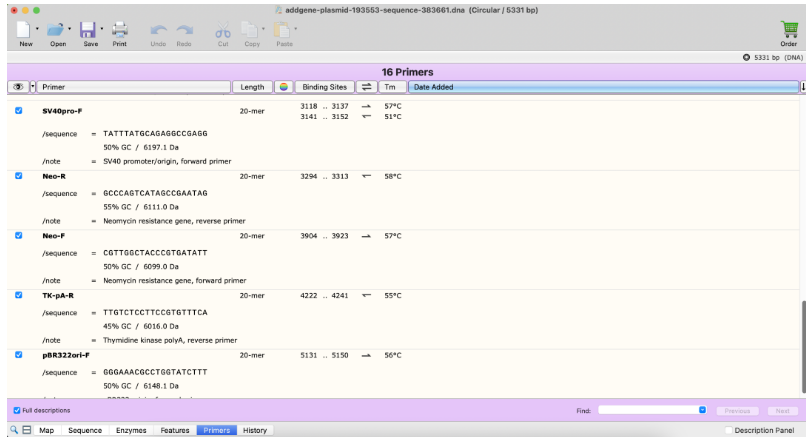Print the document using Print icon
Screen dimensions: 810x441
[x=120, y=29]
